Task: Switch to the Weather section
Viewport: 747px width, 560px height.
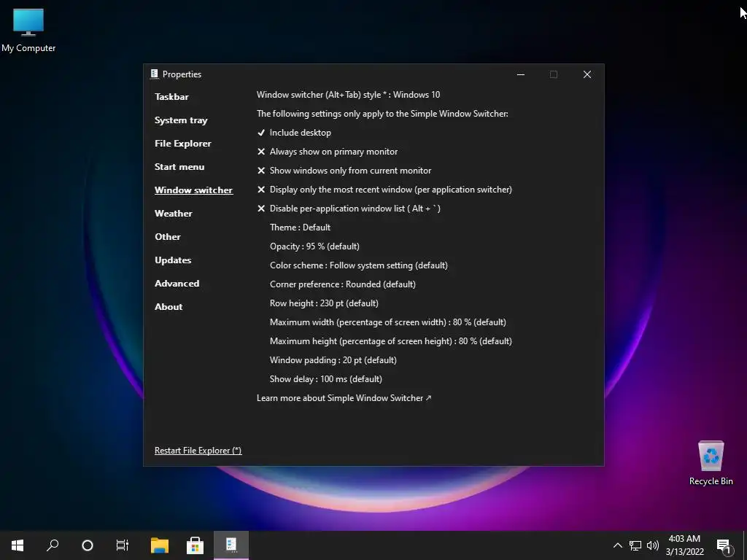Action: (x=174, y=214)
